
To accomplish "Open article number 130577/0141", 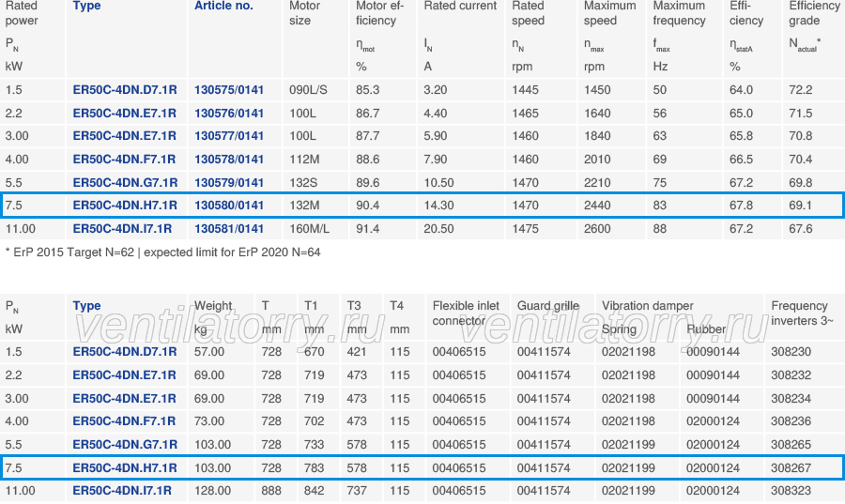I will pos(229,136).
